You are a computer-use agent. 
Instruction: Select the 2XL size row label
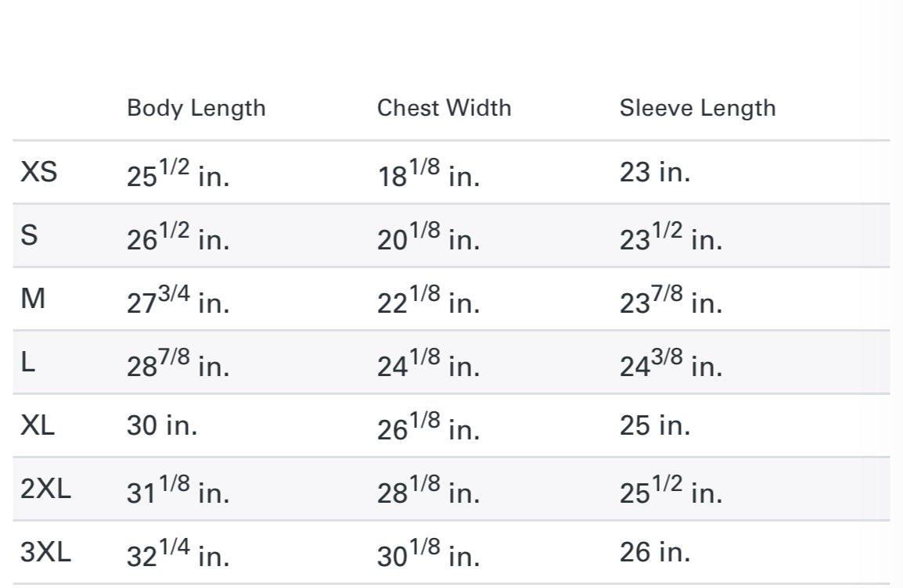(x=45, y=489)
